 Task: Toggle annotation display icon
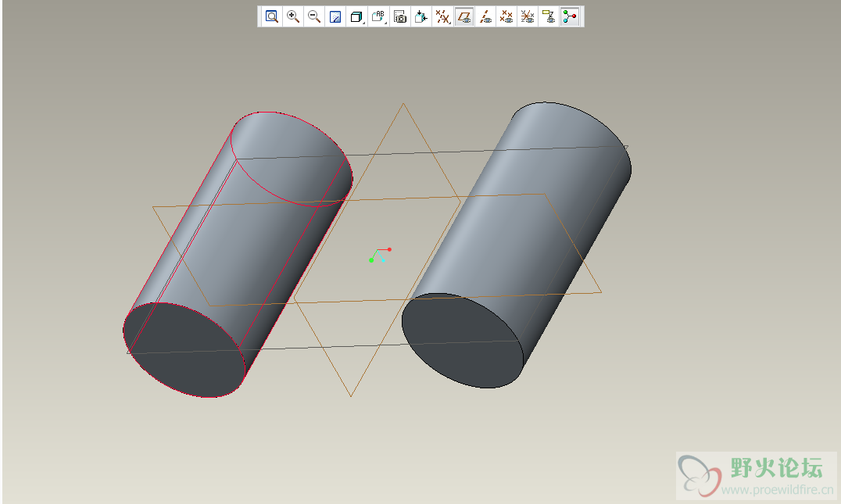[549, 16]
